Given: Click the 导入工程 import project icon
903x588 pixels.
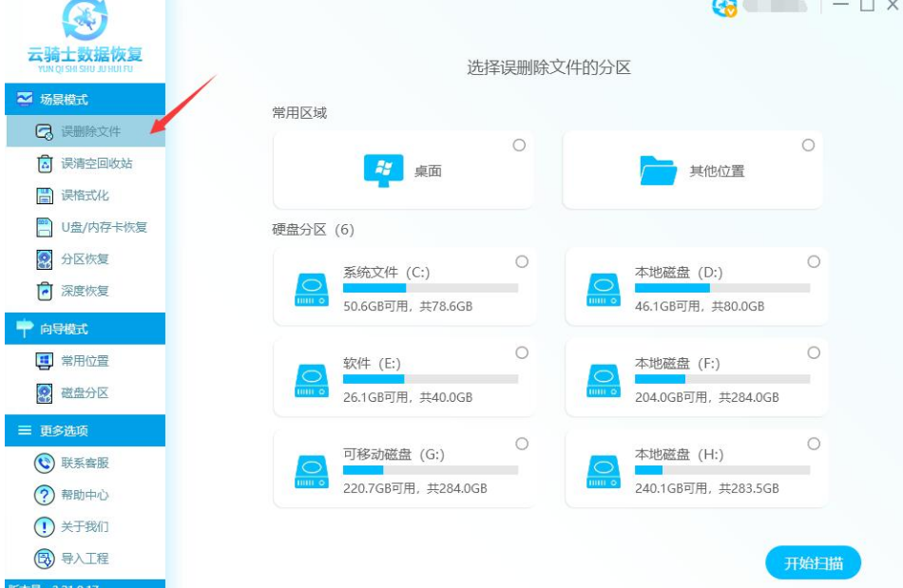Looking at the screenshot, I should pos(45,559).
